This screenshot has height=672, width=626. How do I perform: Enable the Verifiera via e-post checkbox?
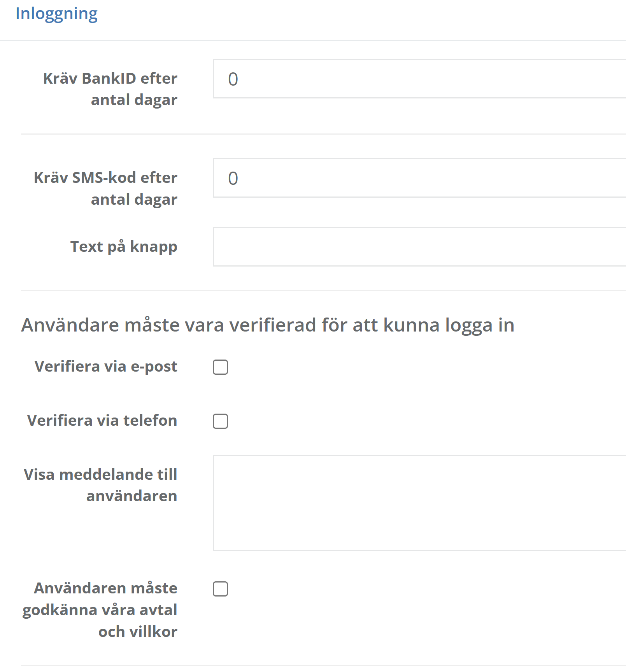(x=220, y=367)
